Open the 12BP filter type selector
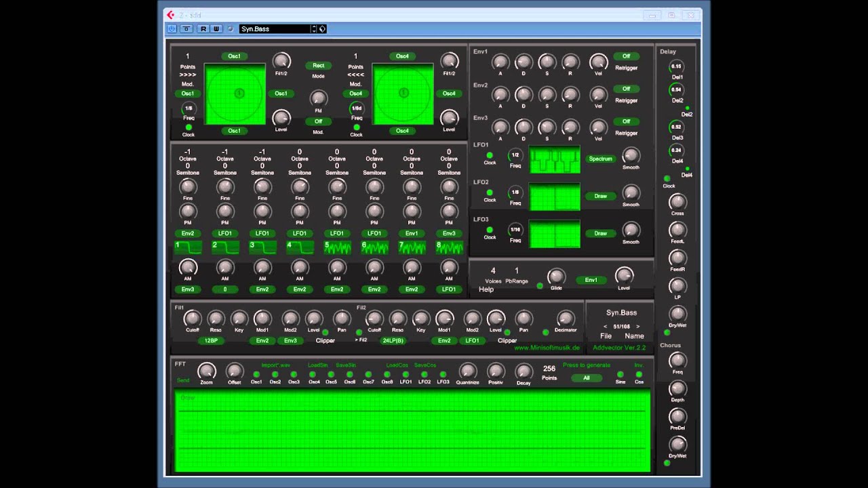The image size is (868, 488). click(211, 340)
